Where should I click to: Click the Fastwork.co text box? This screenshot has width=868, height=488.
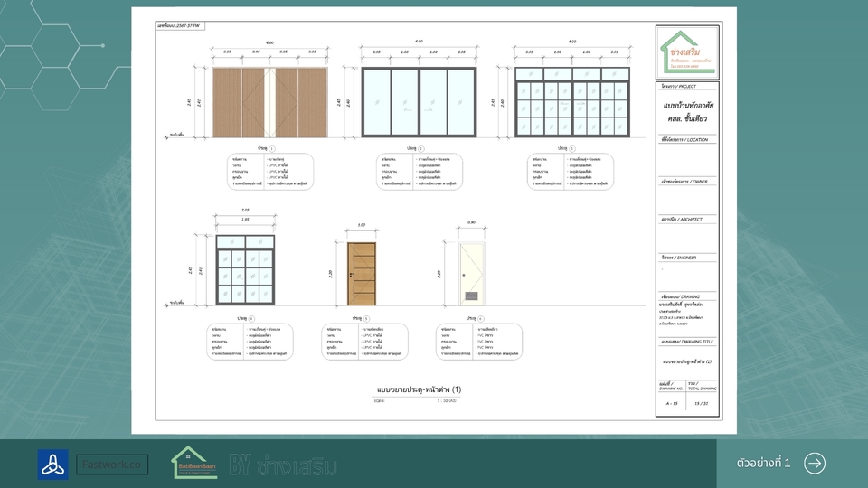[112, 465]
